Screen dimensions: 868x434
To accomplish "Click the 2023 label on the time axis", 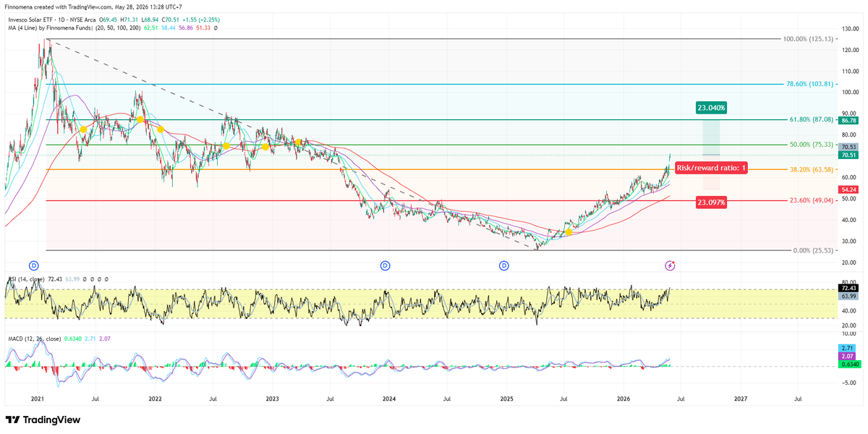I will pos(272,398).
